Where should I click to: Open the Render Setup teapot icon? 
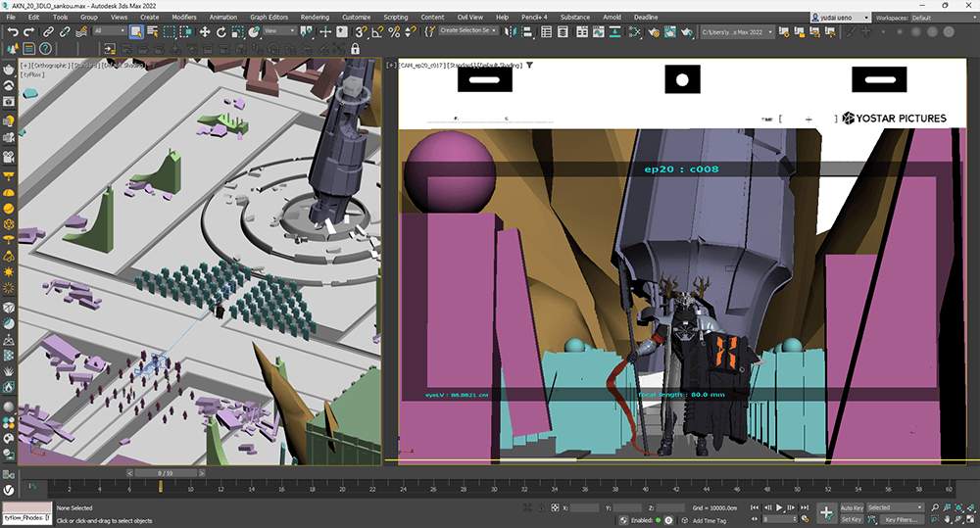[654, 31]
